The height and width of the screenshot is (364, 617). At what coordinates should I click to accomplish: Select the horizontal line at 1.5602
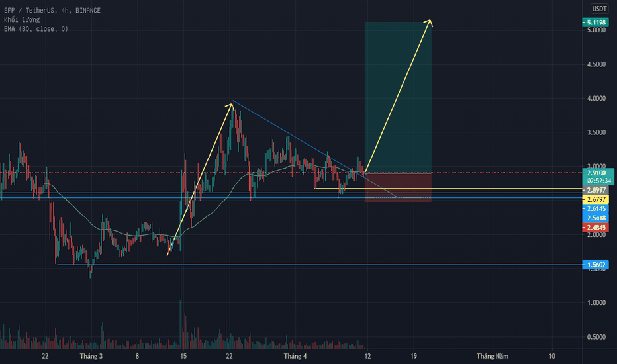320,265
